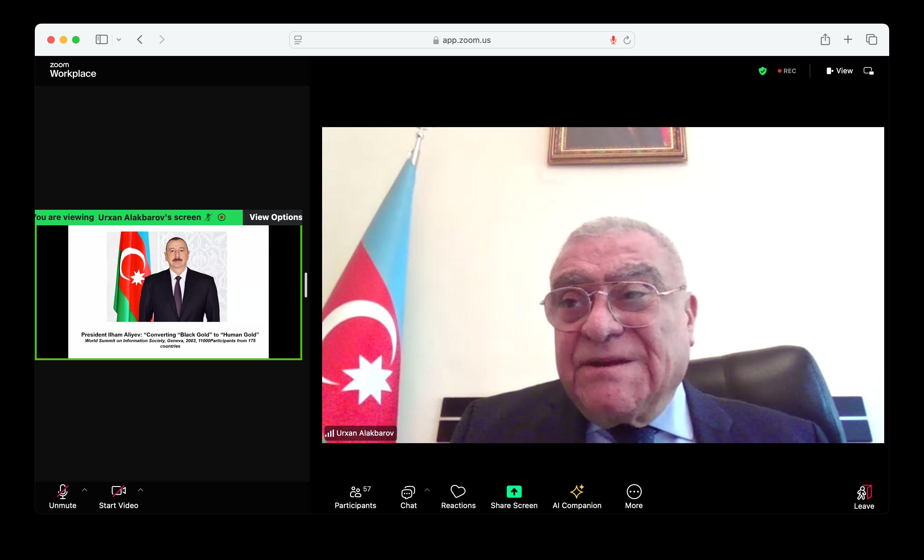Open audio settings via Unmute chevron

point(85,489)
